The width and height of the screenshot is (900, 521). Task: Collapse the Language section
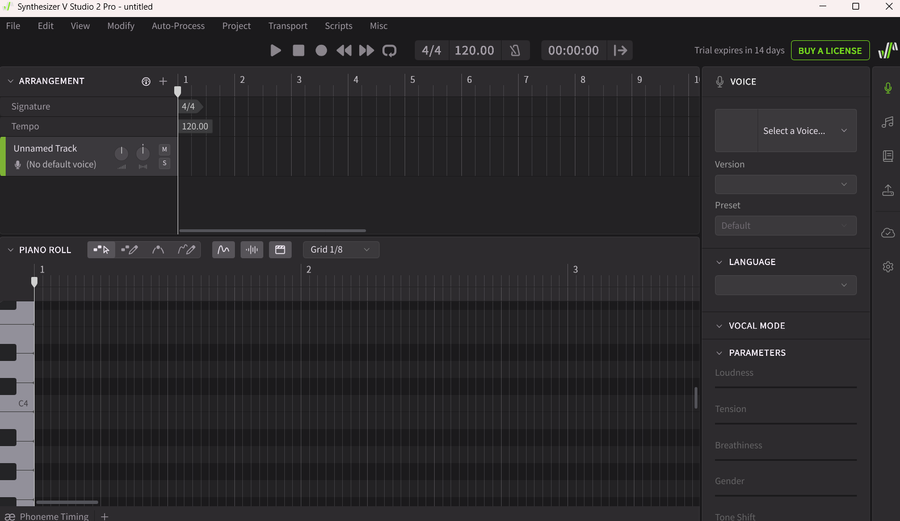click(719, 262)
